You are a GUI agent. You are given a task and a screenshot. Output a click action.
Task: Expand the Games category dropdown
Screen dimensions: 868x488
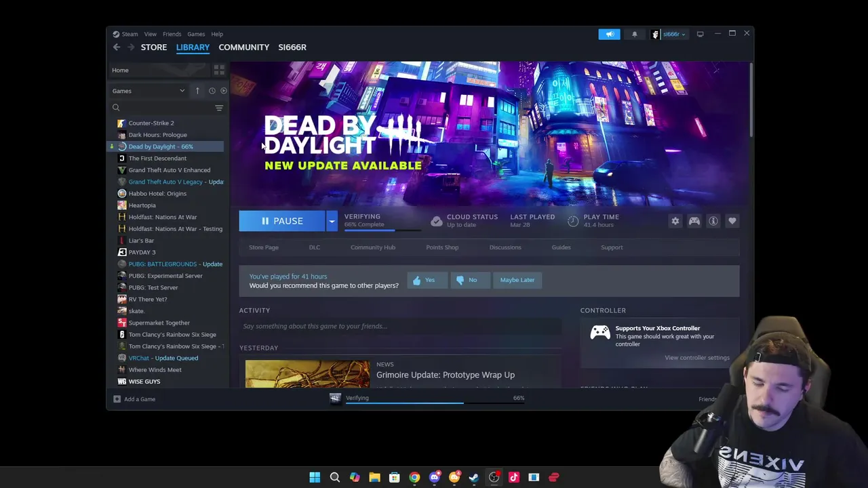click(x=149, y=91)
